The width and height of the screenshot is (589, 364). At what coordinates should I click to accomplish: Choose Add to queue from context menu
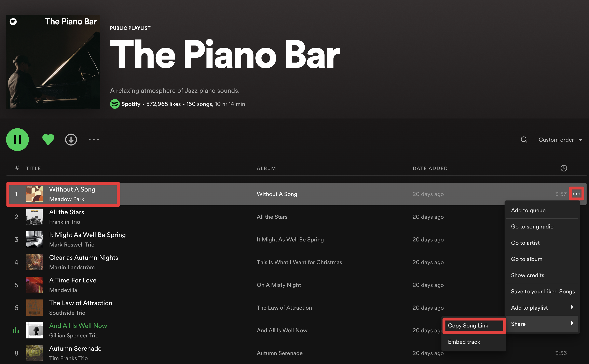tap(528, 210)
